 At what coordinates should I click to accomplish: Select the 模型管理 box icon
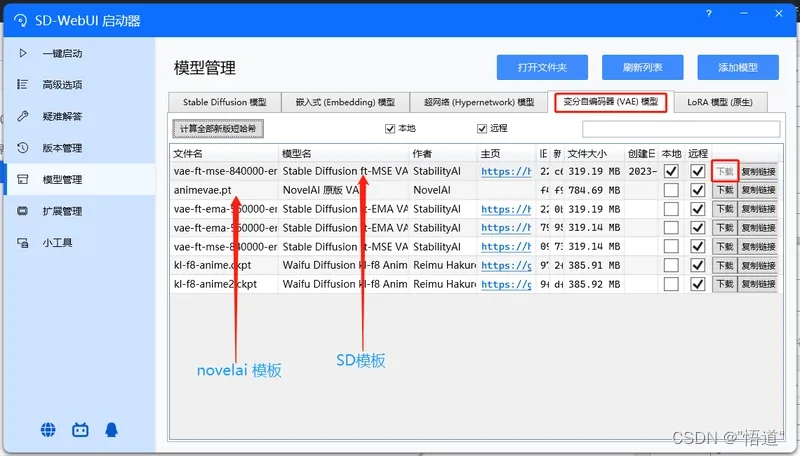tap(22, 179)
